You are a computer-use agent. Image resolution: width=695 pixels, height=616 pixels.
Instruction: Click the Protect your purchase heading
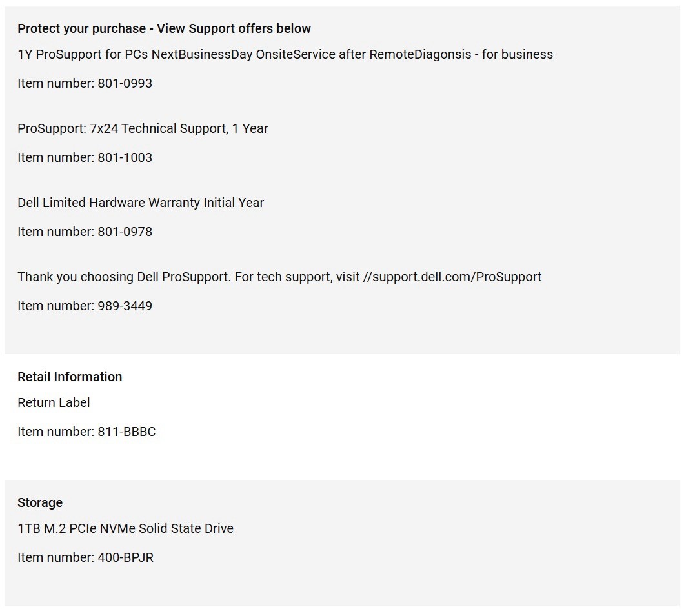tap(164, 29)
